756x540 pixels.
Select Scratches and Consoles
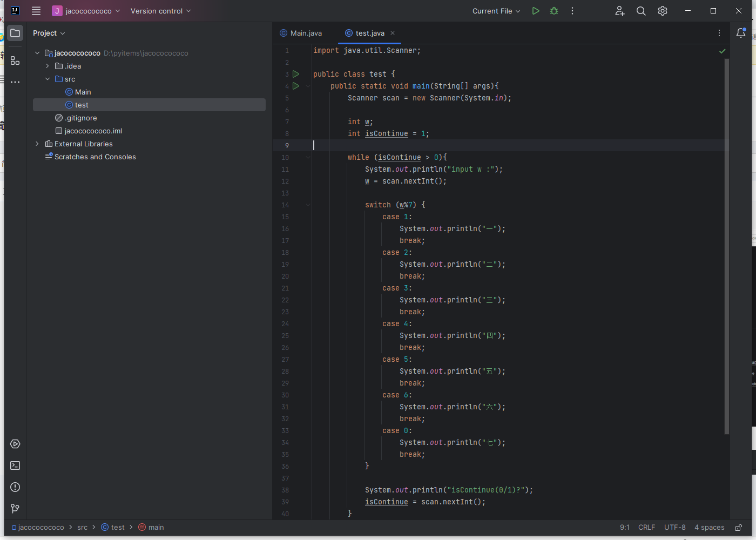90,157
